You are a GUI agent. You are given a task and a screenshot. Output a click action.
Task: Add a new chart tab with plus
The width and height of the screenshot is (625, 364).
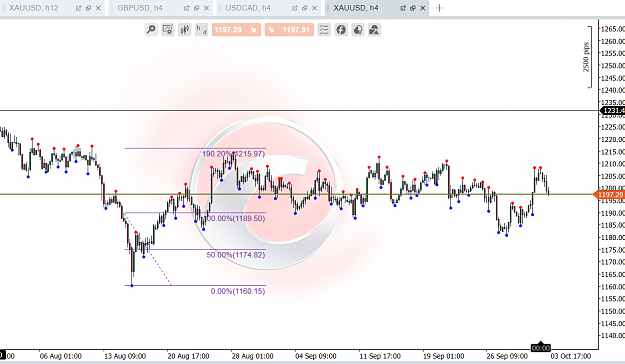coord(439,8)
